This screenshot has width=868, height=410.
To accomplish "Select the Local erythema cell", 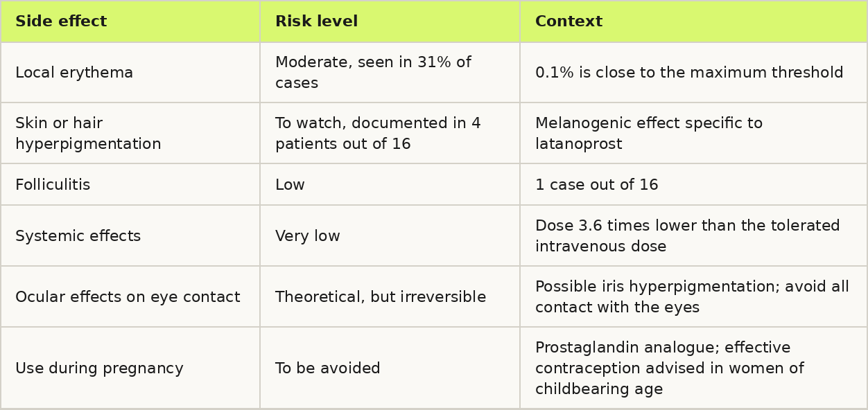I will point(130,73).
